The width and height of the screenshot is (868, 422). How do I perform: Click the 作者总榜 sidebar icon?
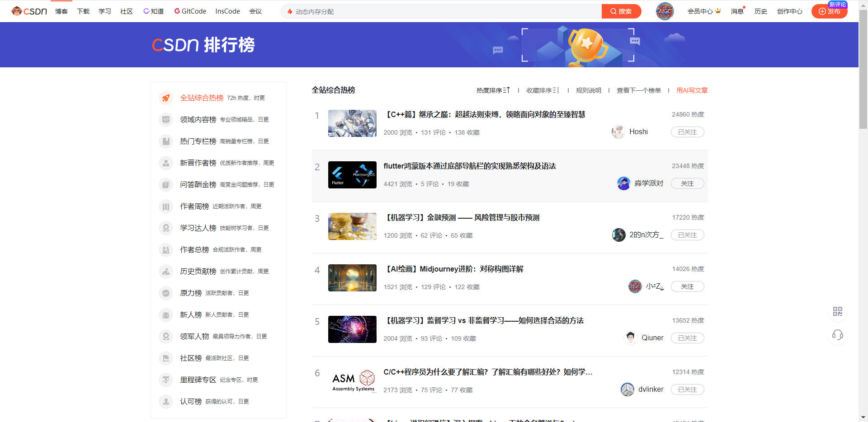point(166,250)
